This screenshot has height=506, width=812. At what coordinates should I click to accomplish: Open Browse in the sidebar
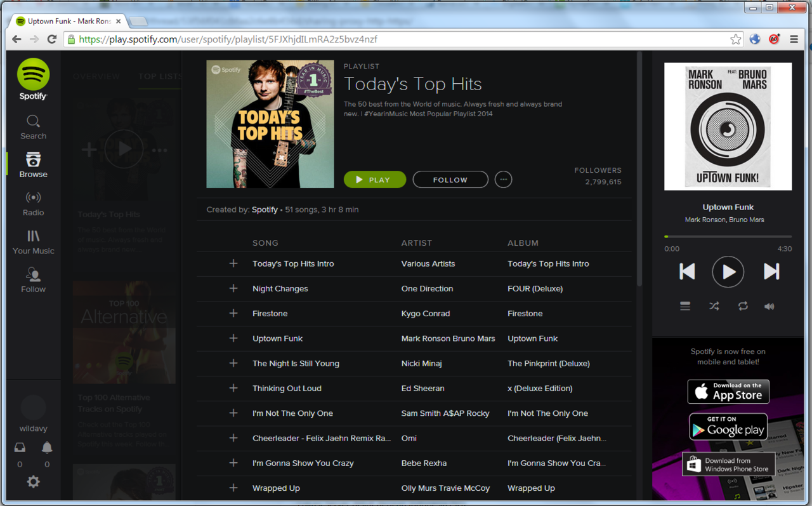click(x=33, y=165)
